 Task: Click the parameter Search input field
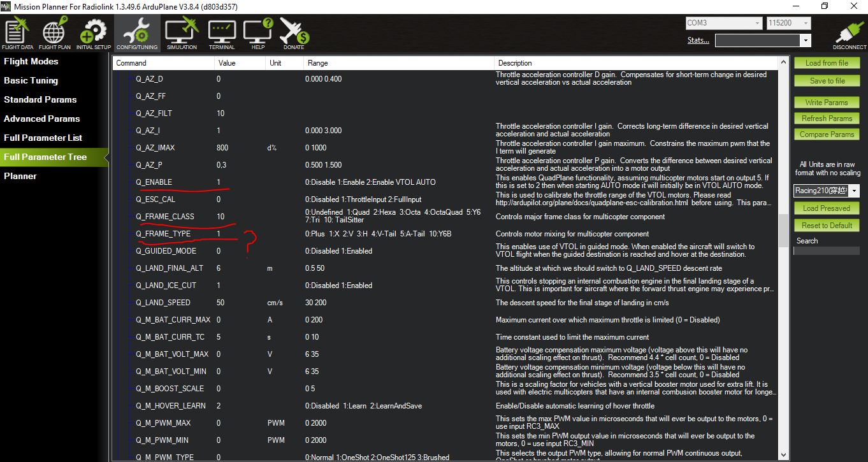pyautogui.click(x=826, y=251)
